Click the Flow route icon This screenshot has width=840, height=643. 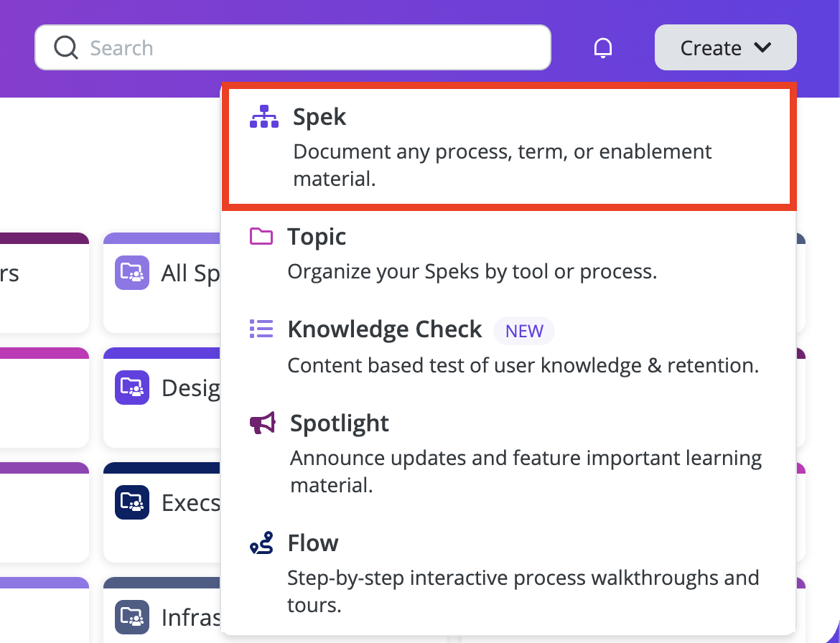pyautogui.click(x=261, y=543)
